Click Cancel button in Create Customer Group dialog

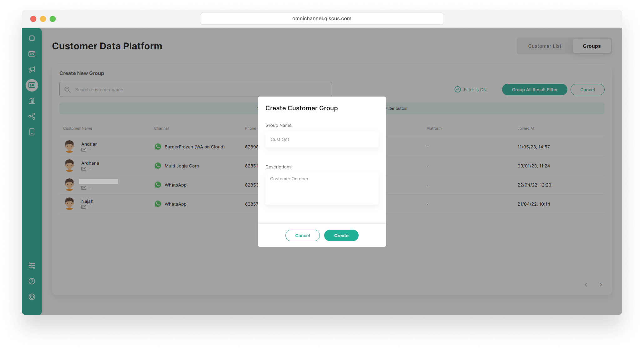pyautogui.click(x=302, y=236)
